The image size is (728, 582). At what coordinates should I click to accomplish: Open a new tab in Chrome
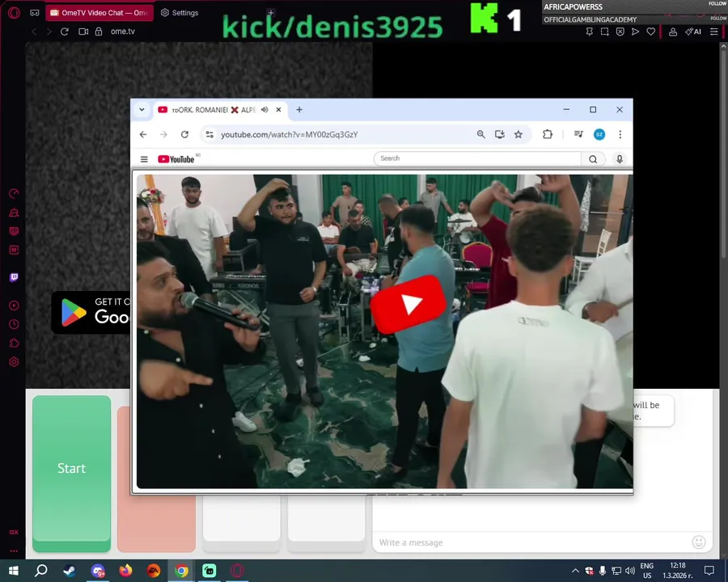click(299, 110)
